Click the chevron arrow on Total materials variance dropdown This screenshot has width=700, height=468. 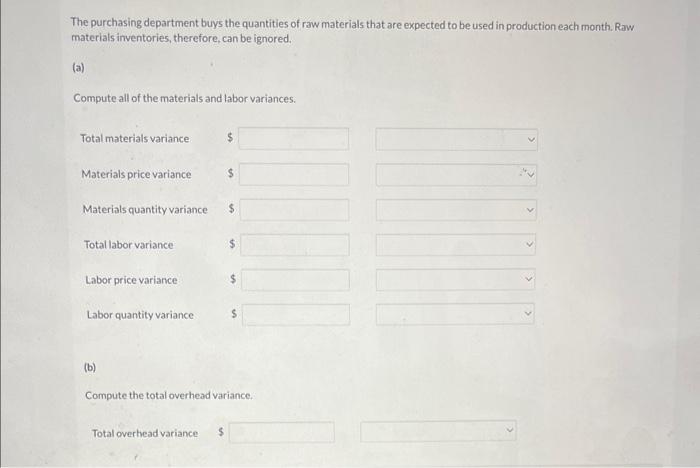click(531, 139)
